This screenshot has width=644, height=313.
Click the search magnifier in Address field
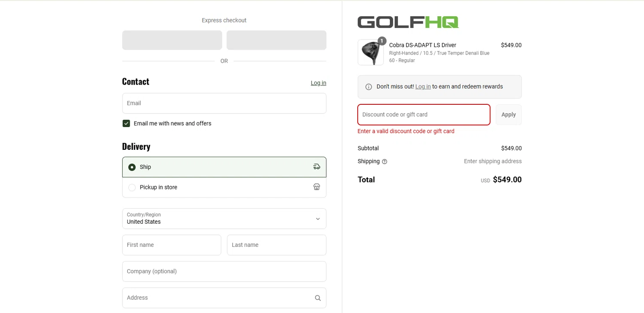tap(318, 298)
